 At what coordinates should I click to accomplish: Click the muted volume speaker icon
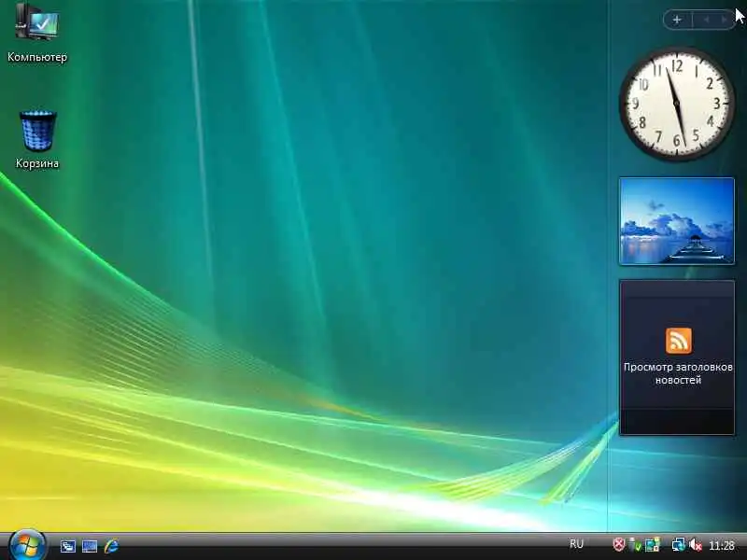695,544
